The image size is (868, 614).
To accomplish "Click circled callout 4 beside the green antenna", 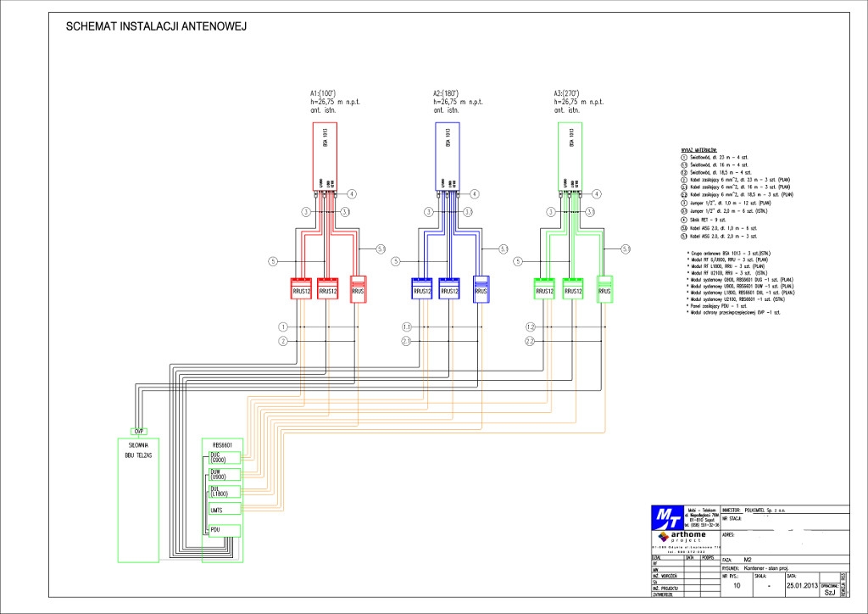I will pos(597,193).
